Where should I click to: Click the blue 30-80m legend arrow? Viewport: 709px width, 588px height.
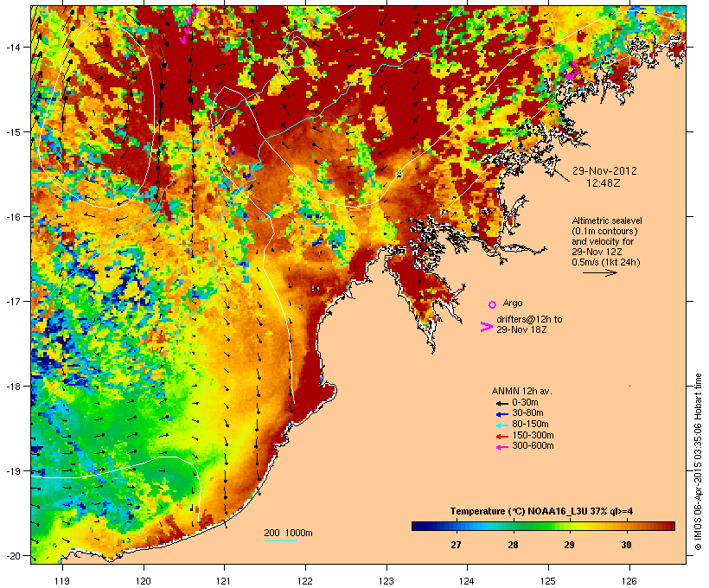501,414
